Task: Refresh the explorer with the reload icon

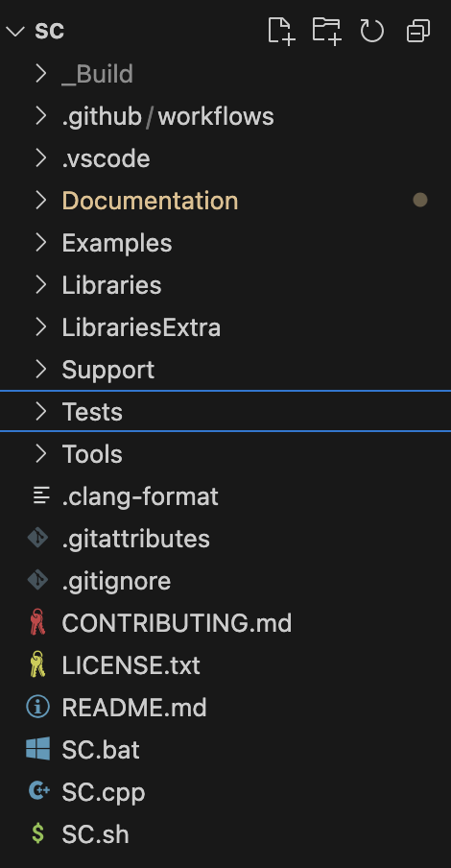Action: coord(372,31)
